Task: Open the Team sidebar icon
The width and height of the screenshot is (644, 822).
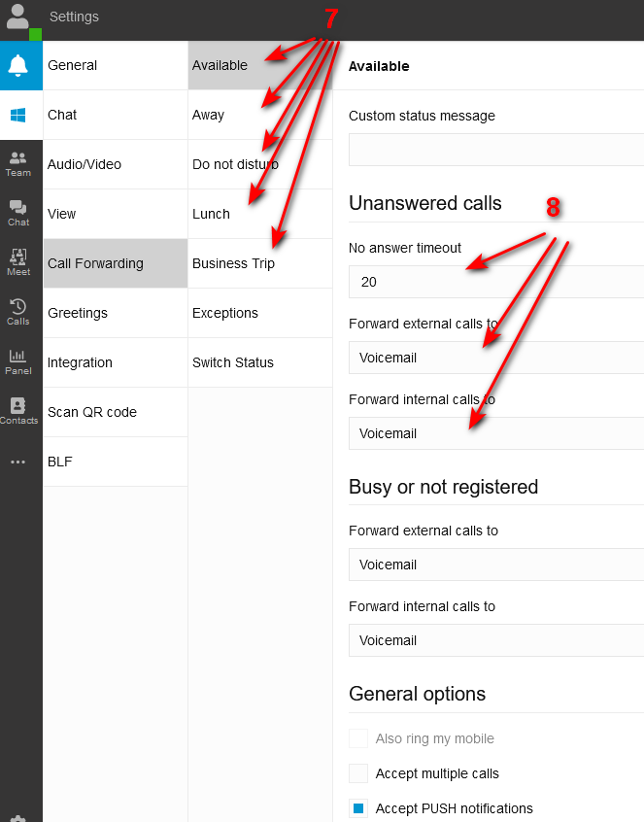Action: (18, 163)
